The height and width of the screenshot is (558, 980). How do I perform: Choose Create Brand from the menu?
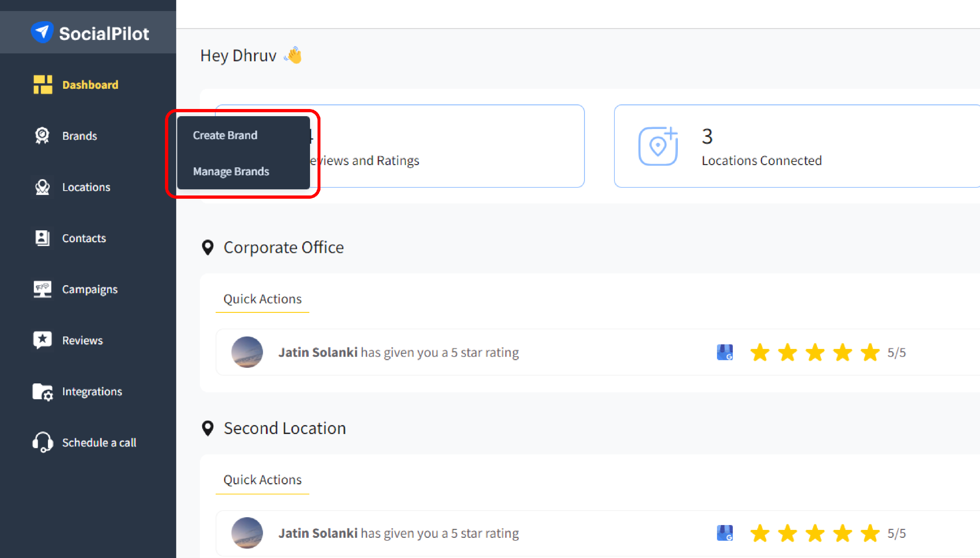pos(225,135)
